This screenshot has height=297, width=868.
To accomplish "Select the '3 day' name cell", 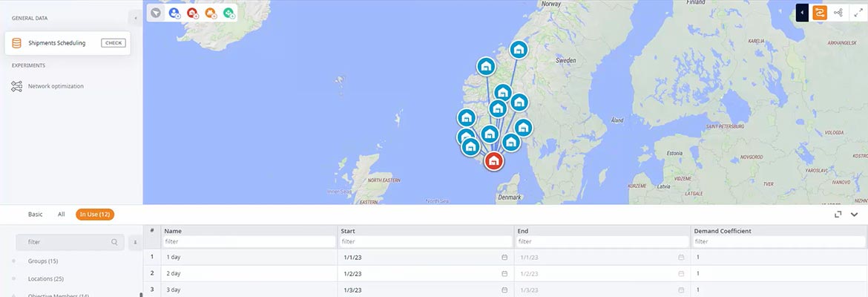I will [249, 290].
